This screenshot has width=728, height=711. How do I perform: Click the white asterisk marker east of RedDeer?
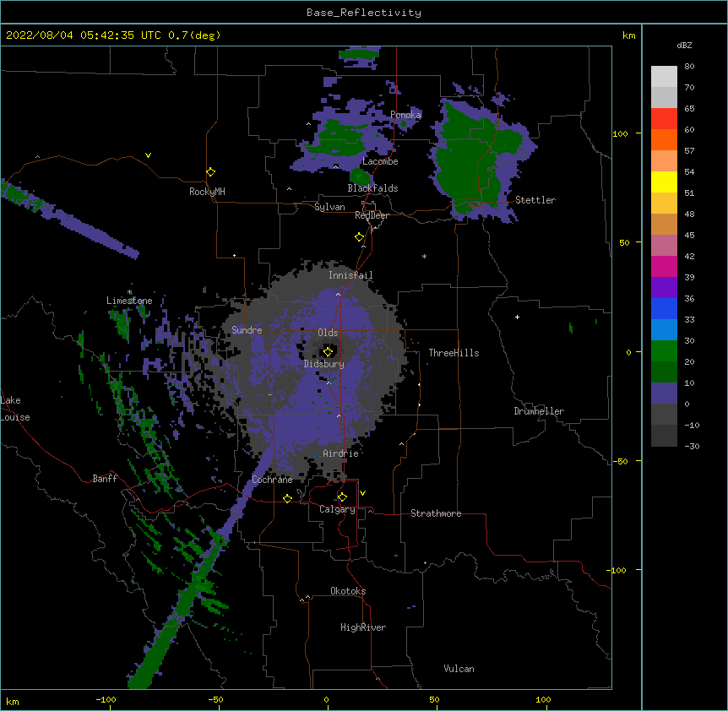(424, 256)
